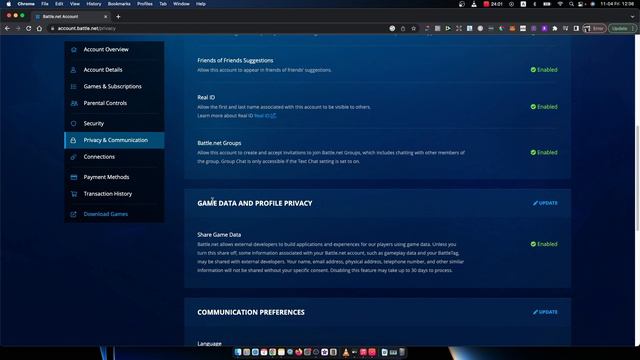Viewport: 640px width, 360px height.
Task: Click the Account Details person icon
Action: click(73, 70)
